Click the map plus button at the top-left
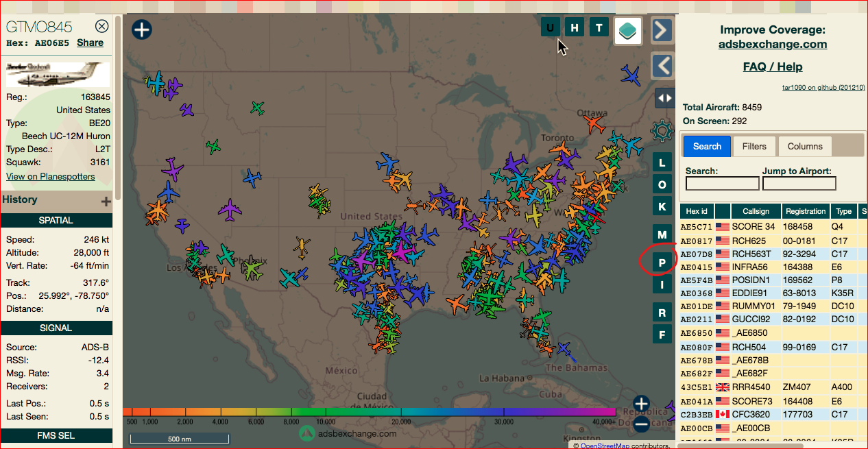Image resolution: width=868 pixels, height=449 pixels. pyautogui.click(x=142, y=30)
